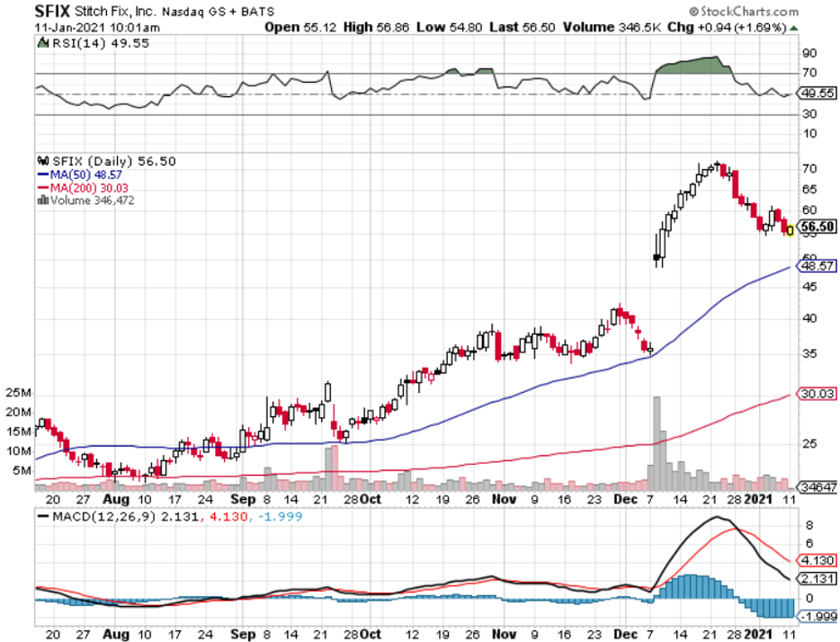
Task: Click the High 56.86 value
Action: [x=376, y=27]
